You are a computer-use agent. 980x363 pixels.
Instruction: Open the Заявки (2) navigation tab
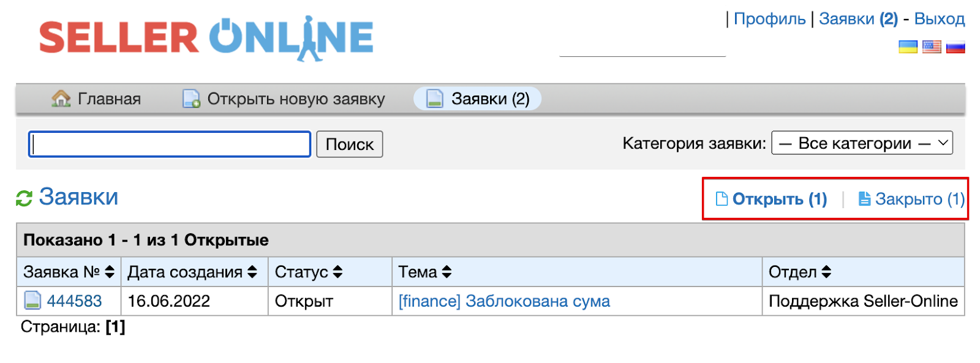478,99
